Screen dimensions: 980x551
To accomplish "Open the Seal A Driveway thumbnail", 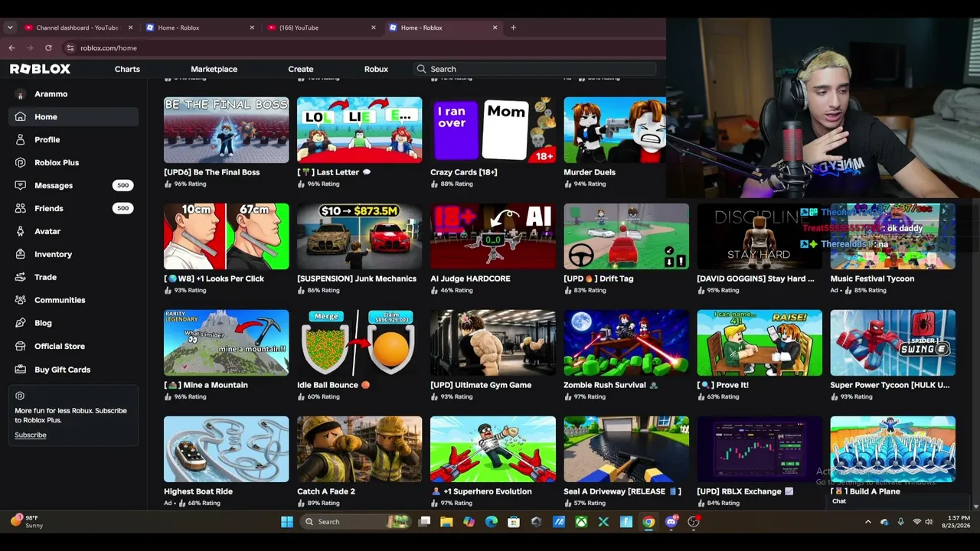I will (626, 448).
